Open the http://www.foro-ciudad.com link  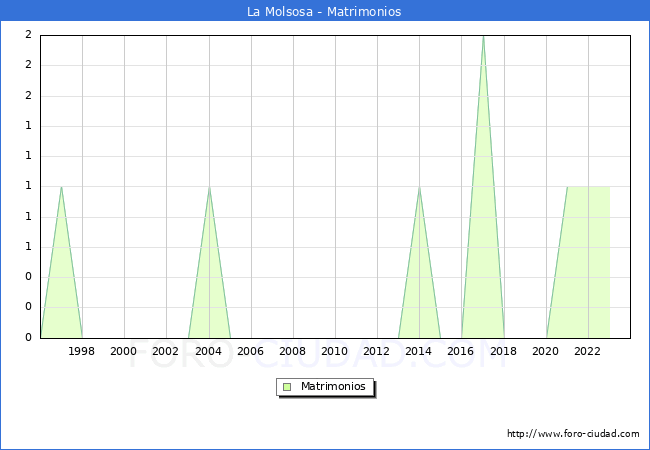coord(573,434)
